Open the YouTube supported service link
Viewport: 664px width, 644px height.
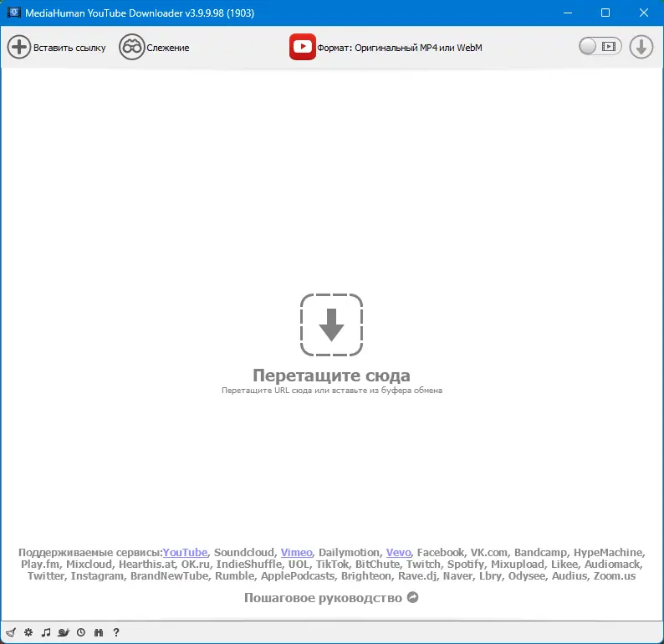pos(185,553)
